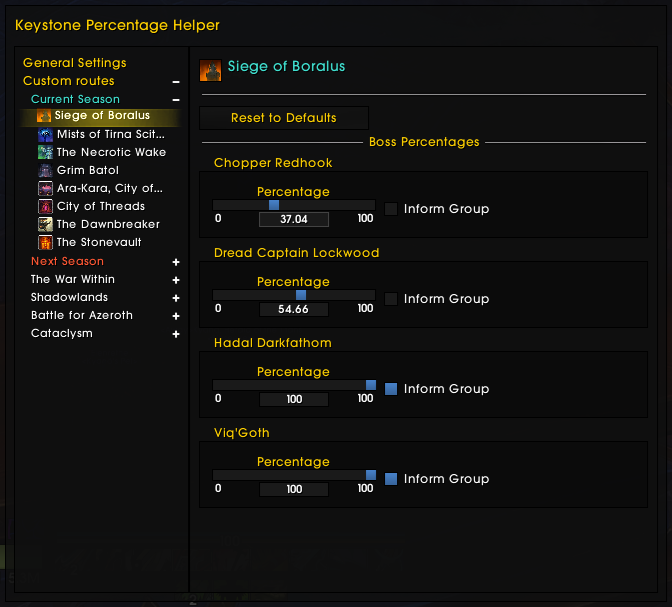
Task: Click the Siege of Boralus dungeon icon
Action: [x=44, y=116]
